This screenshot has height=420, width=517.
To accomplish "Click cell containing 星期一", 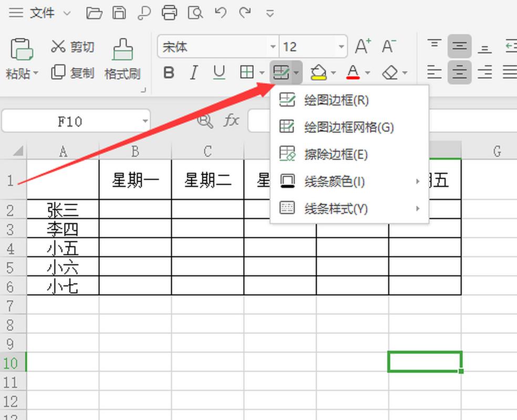I will (135, 180).
